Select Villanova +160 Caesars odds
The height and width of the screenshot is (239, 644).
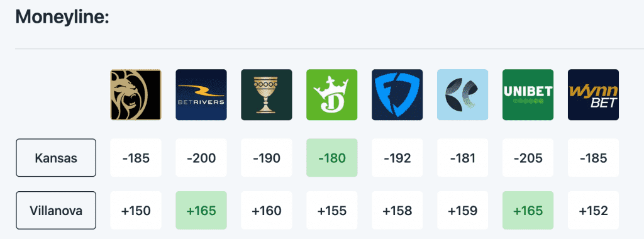(267, 210)
